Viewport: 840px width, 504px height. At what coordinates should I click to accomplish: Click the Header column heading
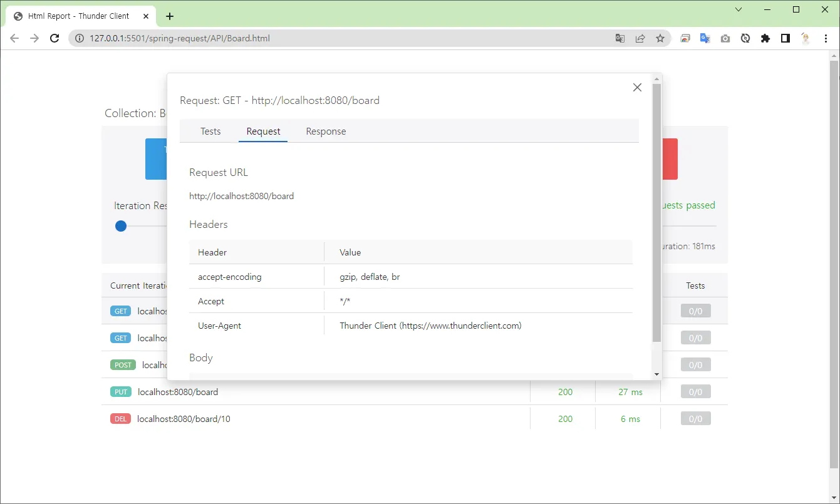(x=212, y=252)
